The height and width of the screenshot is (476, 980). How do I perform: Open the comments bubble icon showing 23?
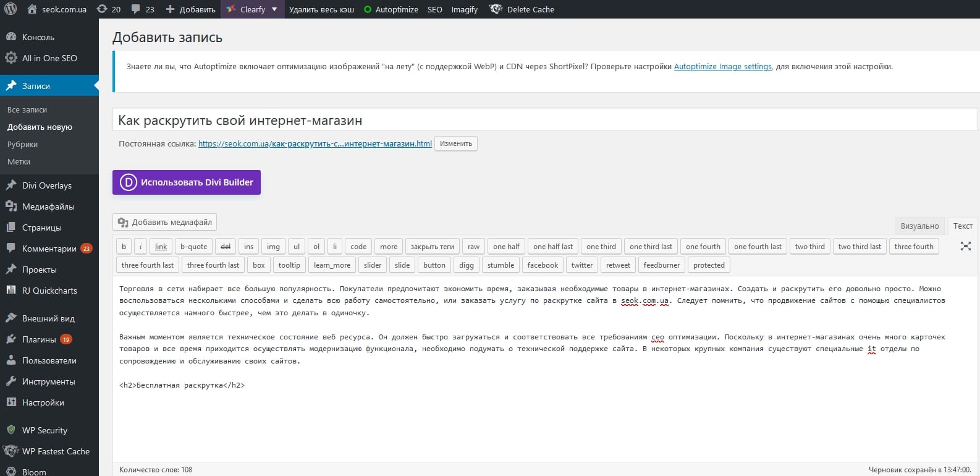[136, 9]
